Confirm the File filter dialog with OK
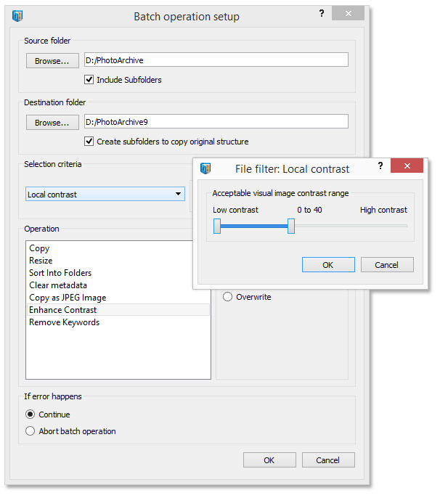448x498 pixels. coord(328,264)
